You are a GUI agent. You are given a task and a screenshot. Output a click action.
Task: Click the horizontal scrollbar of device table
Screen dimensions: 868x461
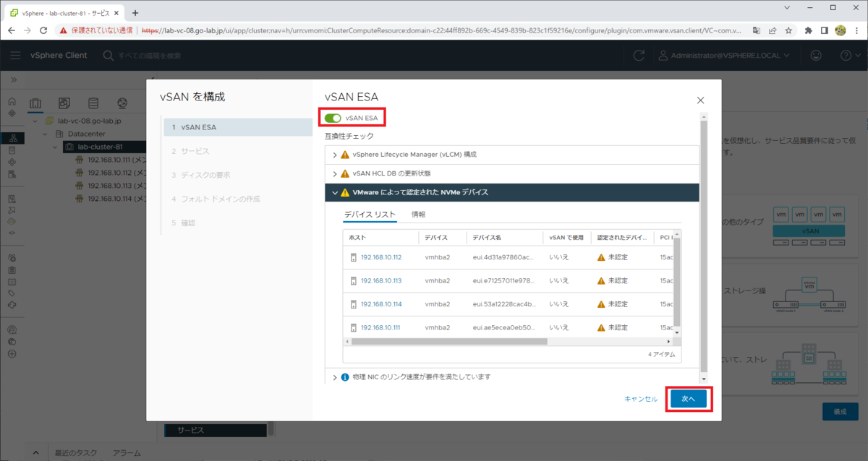coord(448,341)
